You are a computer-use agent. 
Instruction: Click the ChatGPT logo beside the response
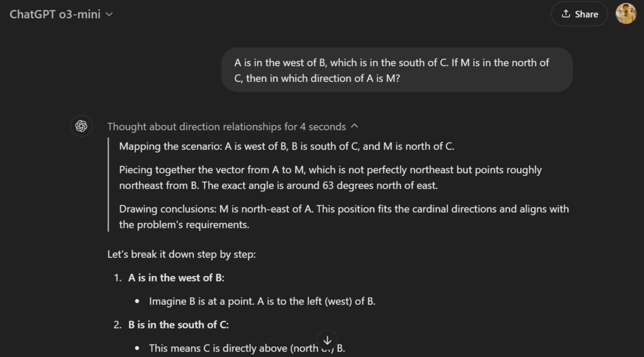point(81,126)
